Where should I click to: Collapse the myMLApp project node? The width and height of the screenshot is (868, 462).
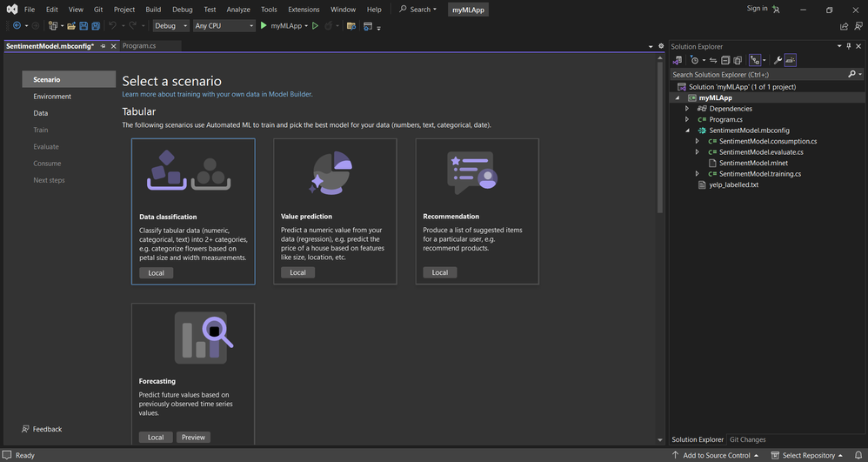677,98
